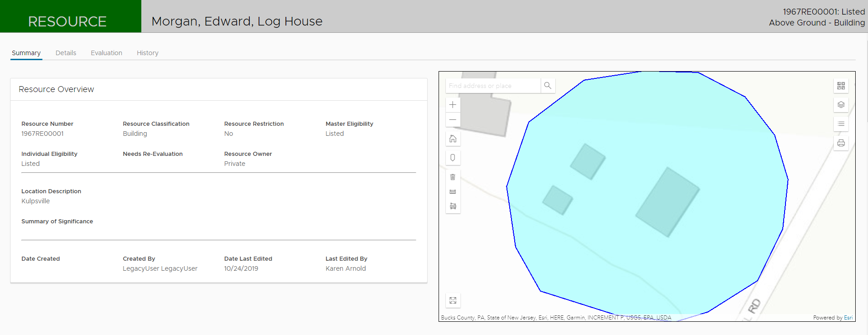868x335 pixels.
Task: Open the Evaluation tab
Action: [106, 53]
